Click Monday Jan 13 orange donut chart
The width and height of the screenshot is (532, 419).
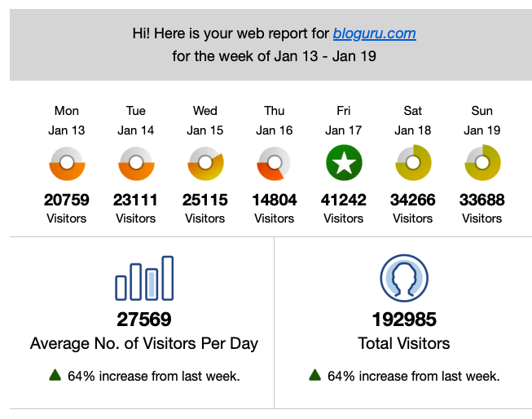tap(67, 163)
